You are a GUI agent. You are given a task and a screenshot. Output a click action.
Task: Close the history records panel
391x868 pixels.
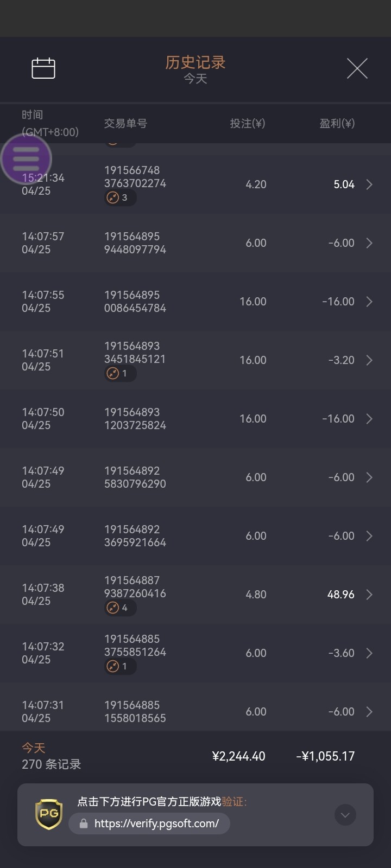(x=357, y=68)
